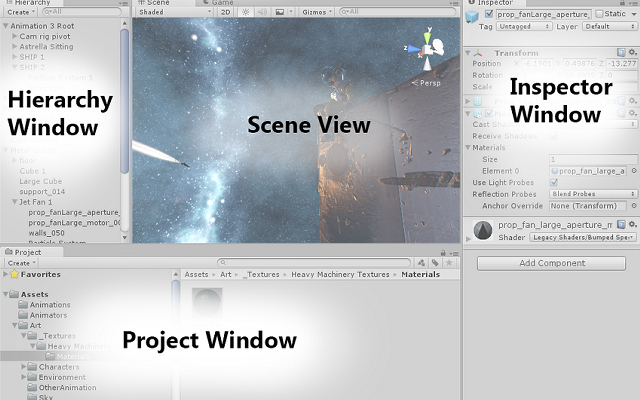Viewport: 640px width, 400px height.
Task: Toggle scene effects image icon
Action: coord(280,12)
